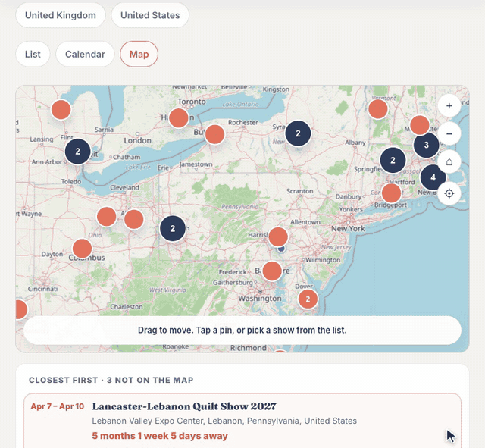The image size is (485, 448).
Task: Click the '5 months 1 week 5 days away' text
Action: (160, 436)
